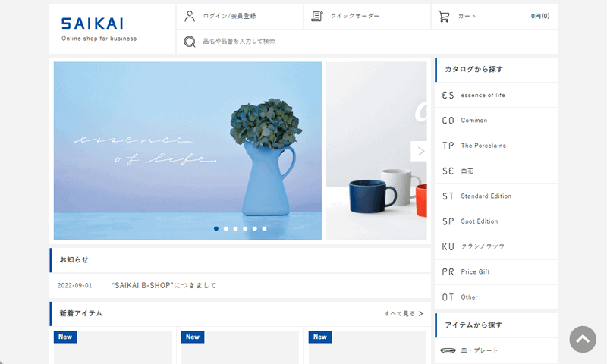Click the SP catalog code icon
607x364 pixels.
tap(448, 221)
